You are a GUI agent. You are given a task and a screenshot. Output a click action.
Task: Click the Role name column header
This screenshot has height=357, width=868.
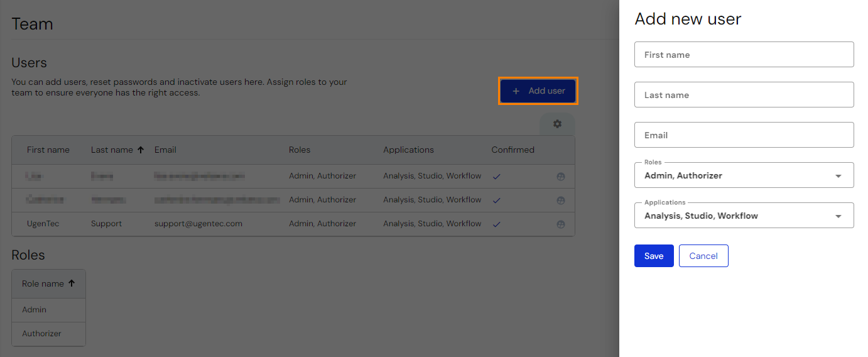(x=43, y=283)
